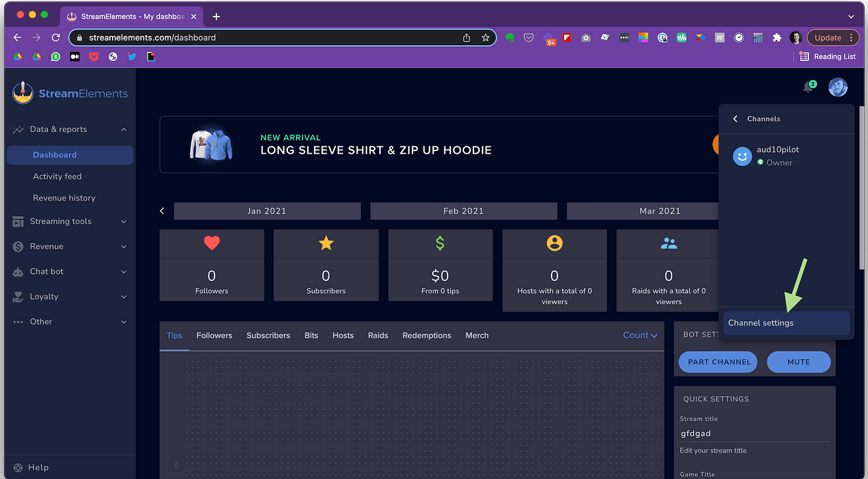Viewport: 868px width, 479px height.
Task: Click the Twitter bookmark icon
Action: pos(132,56)
